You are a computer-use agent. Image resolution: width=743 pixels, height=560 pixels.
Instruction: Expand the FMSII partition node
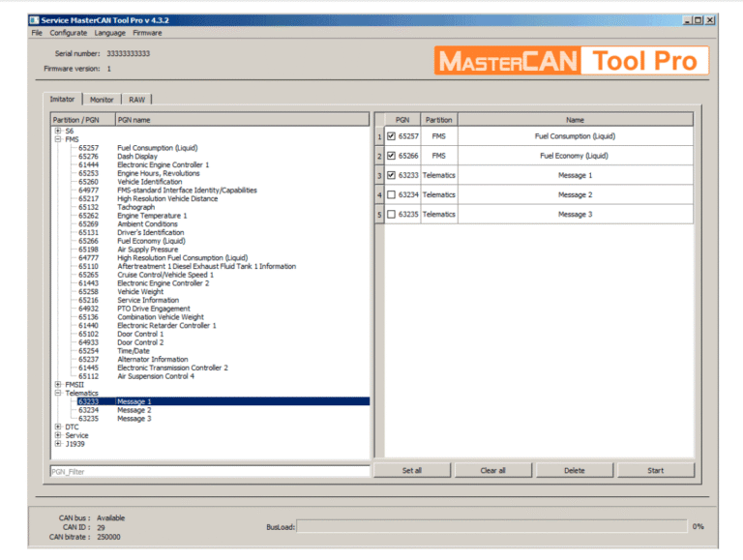click(58, 385)
